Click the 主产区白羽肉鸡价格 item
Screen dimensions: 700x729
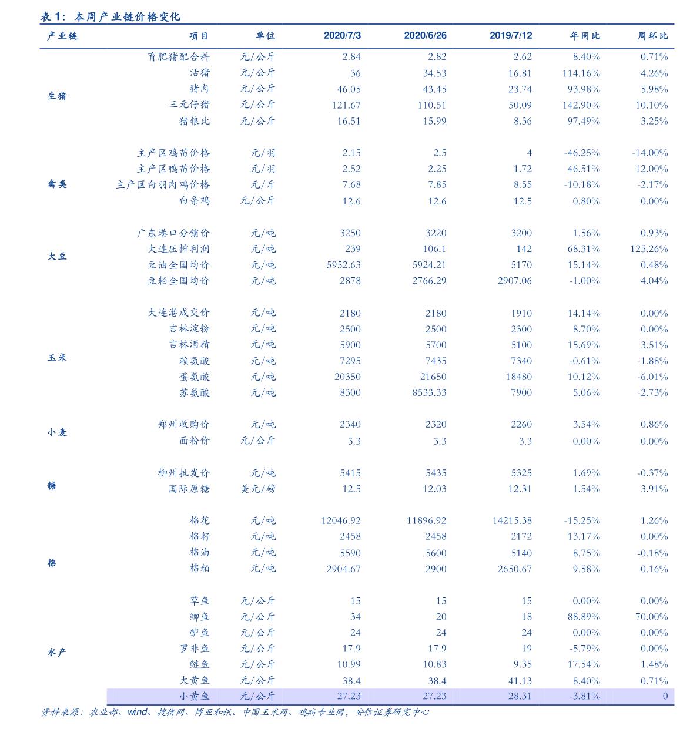coord(163,184)
